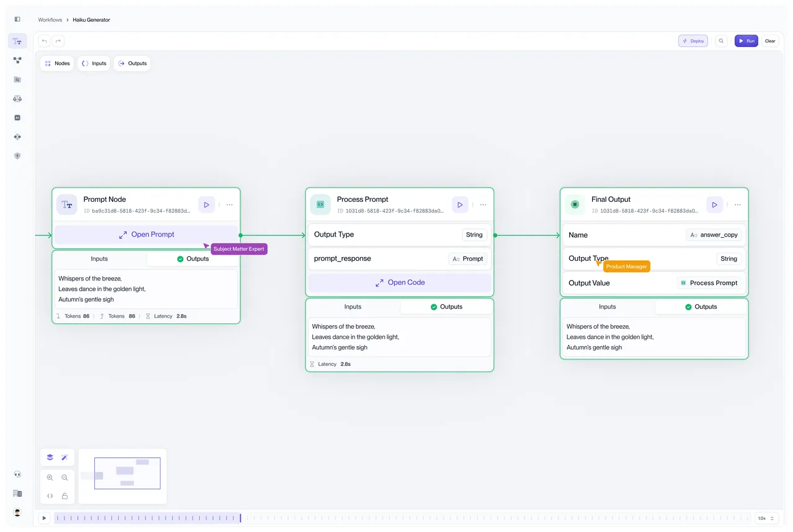Open the balance scales evaluation icon
The width and height of the screenshot is (793, 532).
tap(17, 98)
